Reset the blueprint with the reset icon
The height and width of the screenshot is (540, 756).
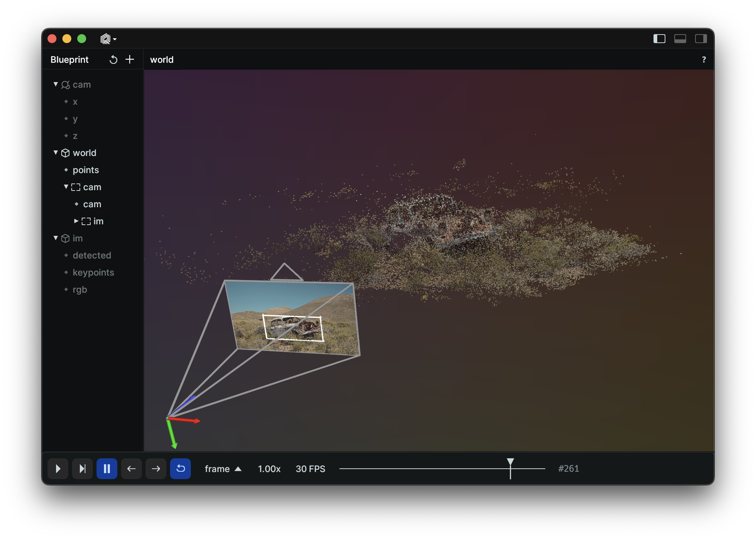click(x=113, y=59)
